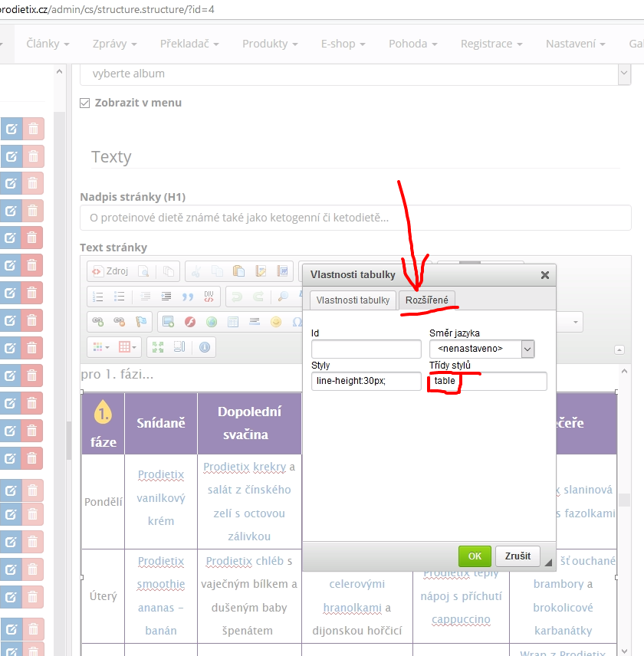Toggle the show blocks icon
This screenshot has width=644, height=656.
click(x=179, y=347)
